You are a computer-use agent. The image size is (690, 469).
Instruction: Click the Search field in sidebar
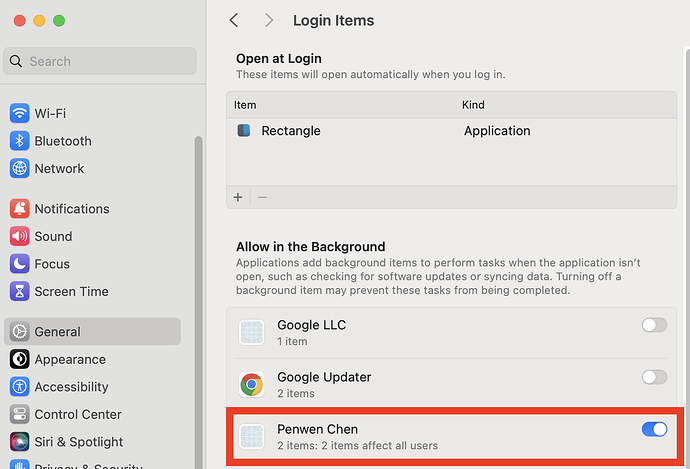click(100, 61)
